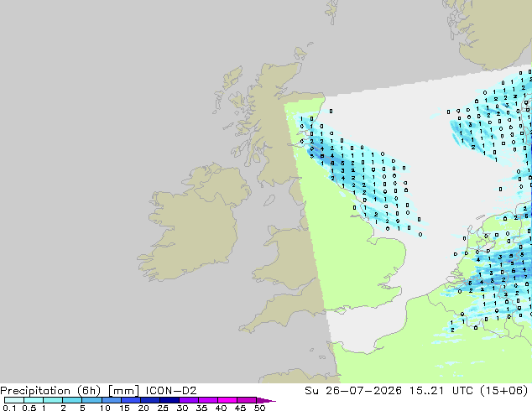Screen dimensions: 532x411
Task: Select the 5–10 mm legend color swatch
Action: click(91, 400)
